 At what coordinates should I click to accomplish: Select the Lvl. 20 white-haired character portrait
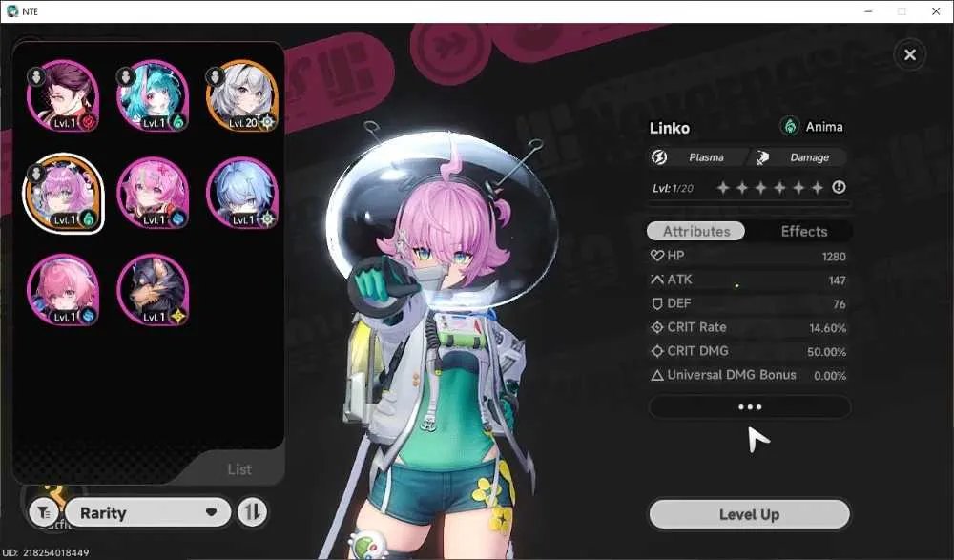(x=242, y=95)
